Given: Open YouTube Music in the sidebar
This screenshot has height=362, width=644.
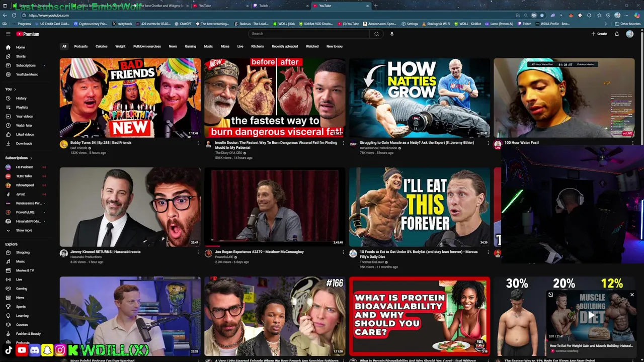Looking at the screenshot, I should [26, 74].
